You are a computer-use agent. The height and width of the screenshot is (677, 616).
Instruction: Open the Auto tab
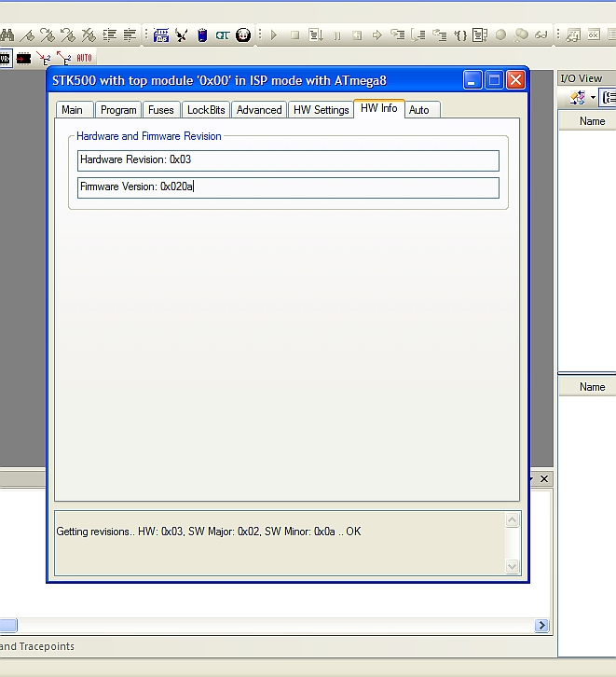pyautogui.click(x=422, y=110)
